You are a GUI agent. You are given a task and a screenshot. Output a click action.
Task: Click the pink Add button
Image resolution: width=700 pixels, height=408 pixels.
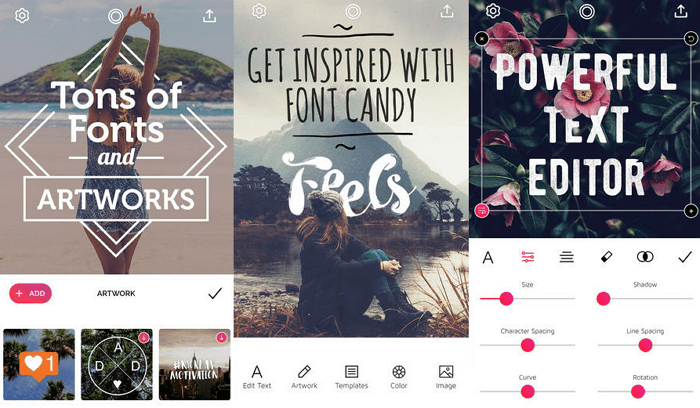click(30, 293)
